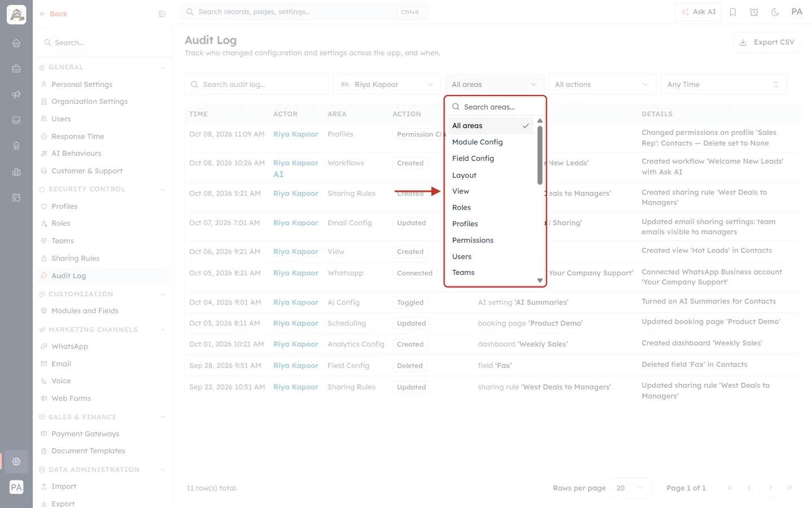Open the rows per page dropdown
This screenshot has width=812, height=508.
coord(630,488)
